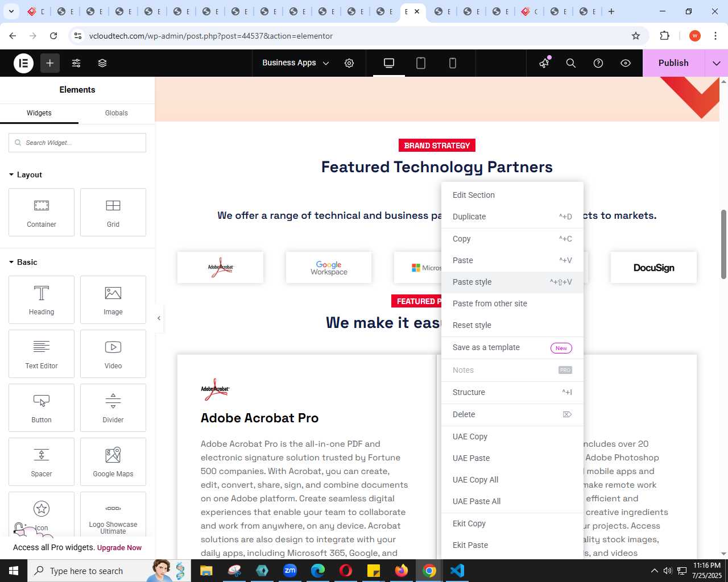728x582 pixels.
Task: Select the Heading widget
Action: pyautogui.click(x=42, y=300)
